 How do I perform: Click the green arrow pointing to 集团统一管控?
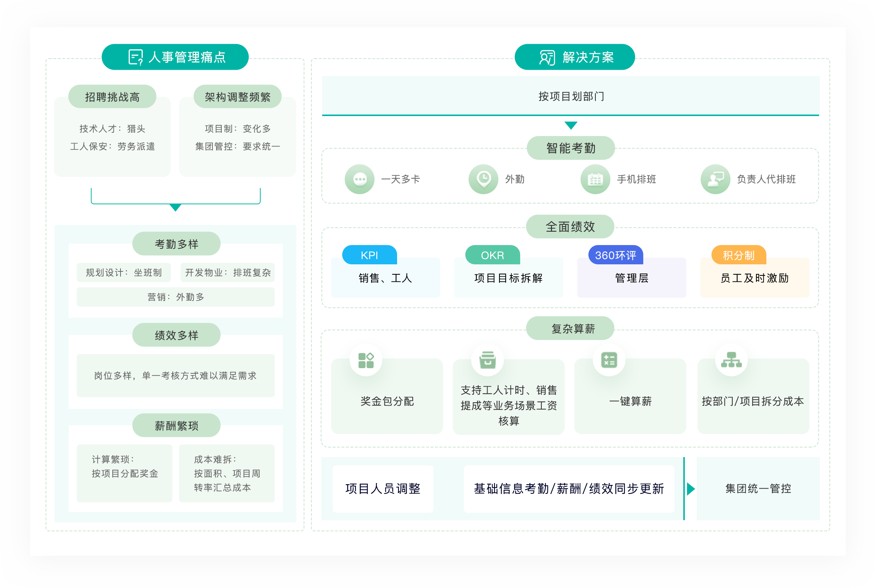click(691, 489)
